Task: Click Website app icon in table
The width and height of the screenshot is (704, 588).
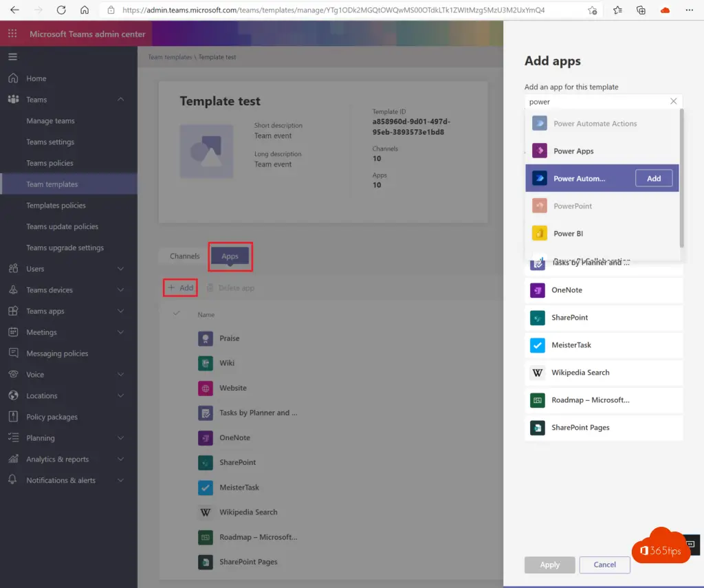Action: pos(205,388)
